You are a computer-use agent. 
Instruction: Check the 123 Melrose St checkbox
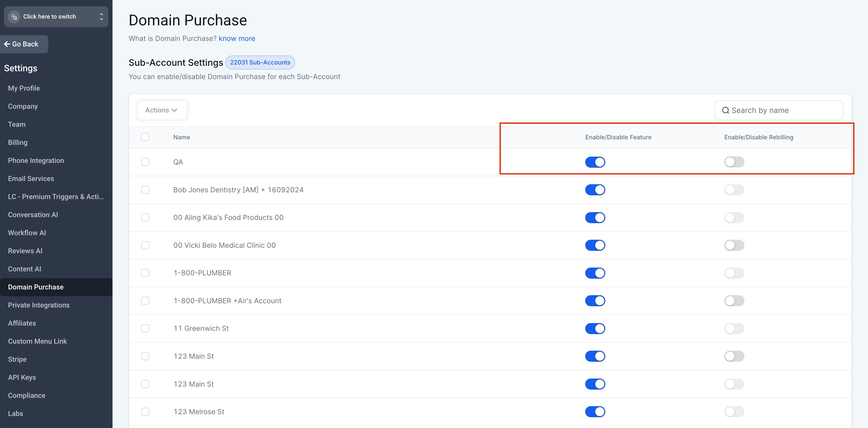click(145, 412)
